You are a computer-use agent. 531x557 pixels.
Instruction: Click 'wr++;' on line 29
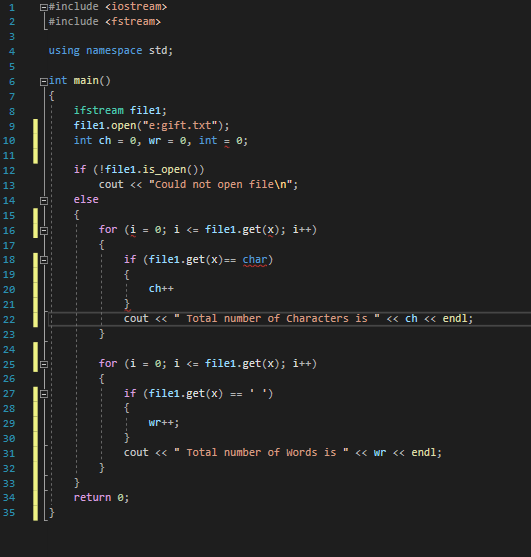tap(164, 423)
